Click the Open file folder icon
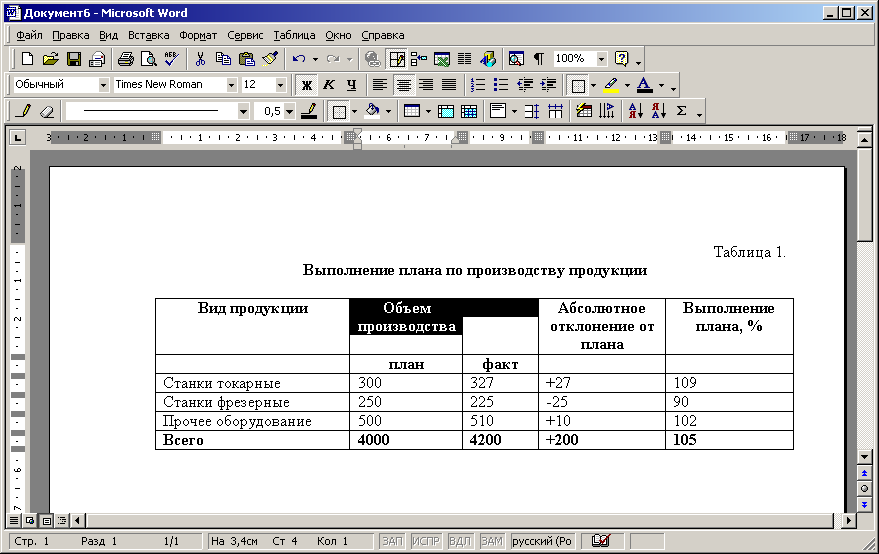The image size is (879, 554). pyautogui.click(x=50, y=59)
